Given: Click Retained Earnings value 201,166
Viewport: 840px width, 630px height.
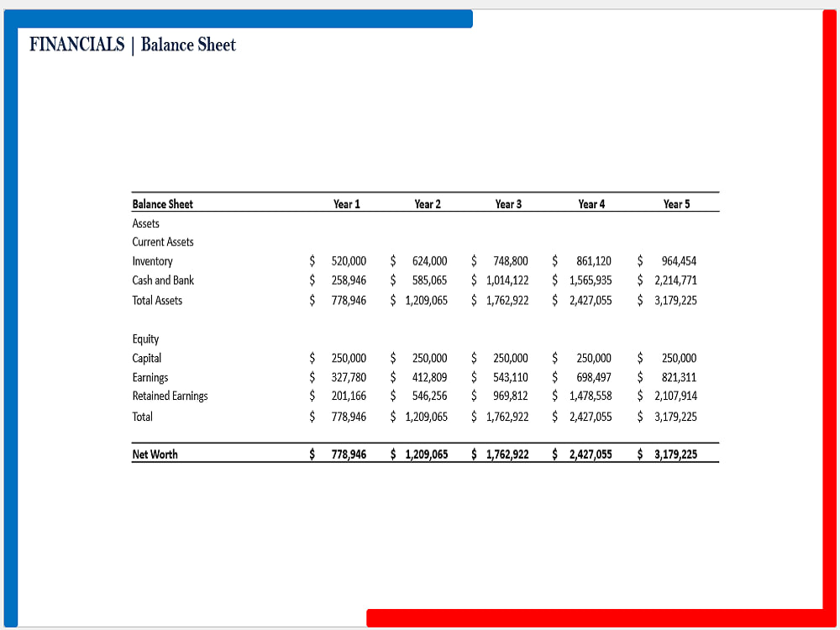Looking at the screenshot, I should 349,396.
